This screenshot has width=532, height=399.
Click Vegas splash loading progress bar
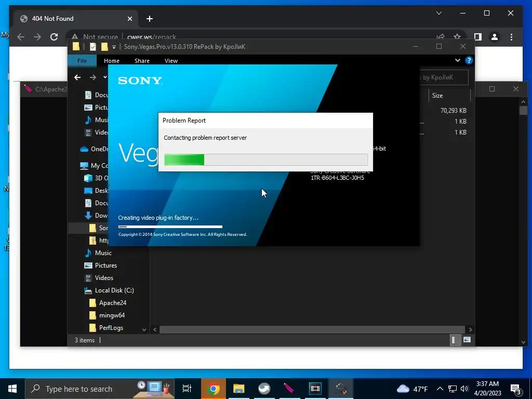170,227
